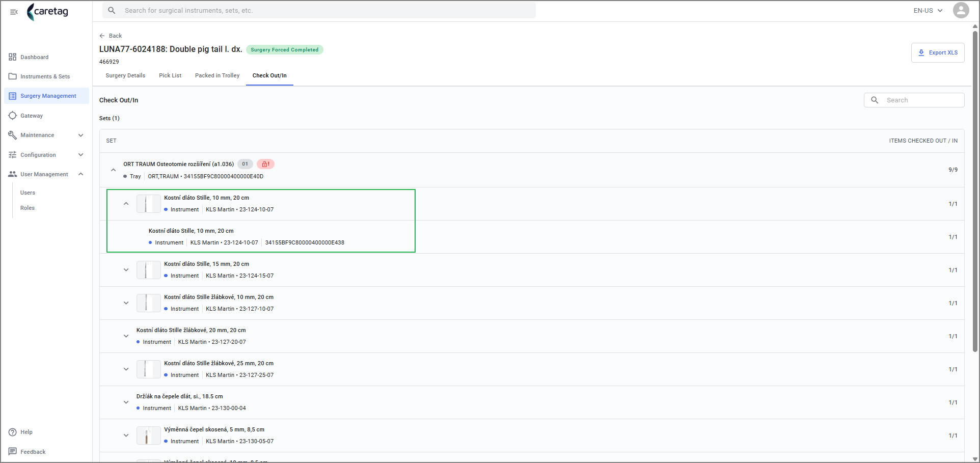Click the Surgery Management list icon
Screen dimensions: 980x463
(13, 96)
